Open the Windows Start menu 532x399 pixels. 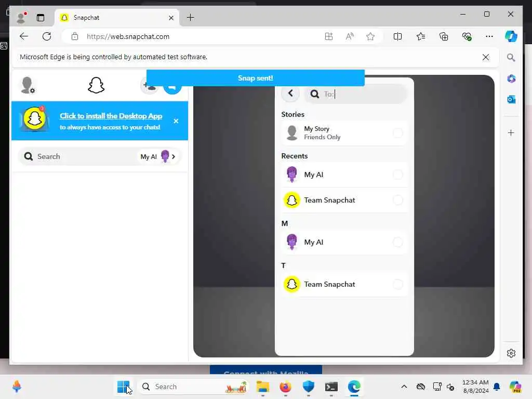point(123,387)
